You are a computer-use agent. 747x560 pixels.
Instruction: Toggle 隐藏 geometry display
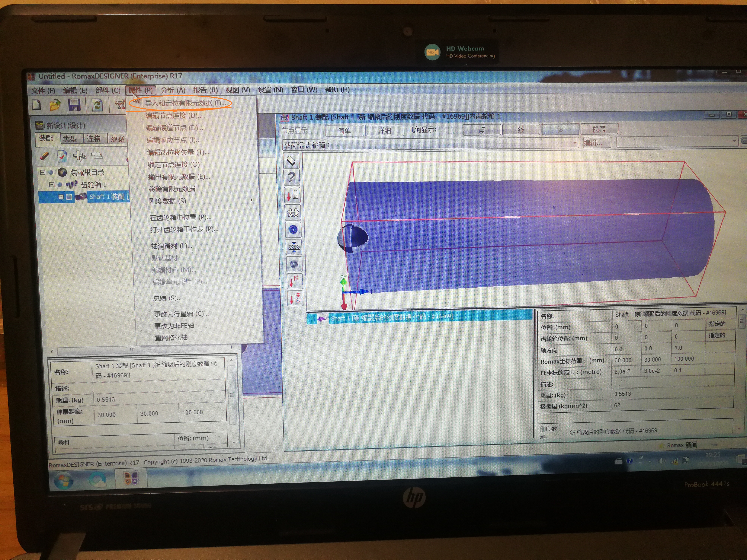599,129
